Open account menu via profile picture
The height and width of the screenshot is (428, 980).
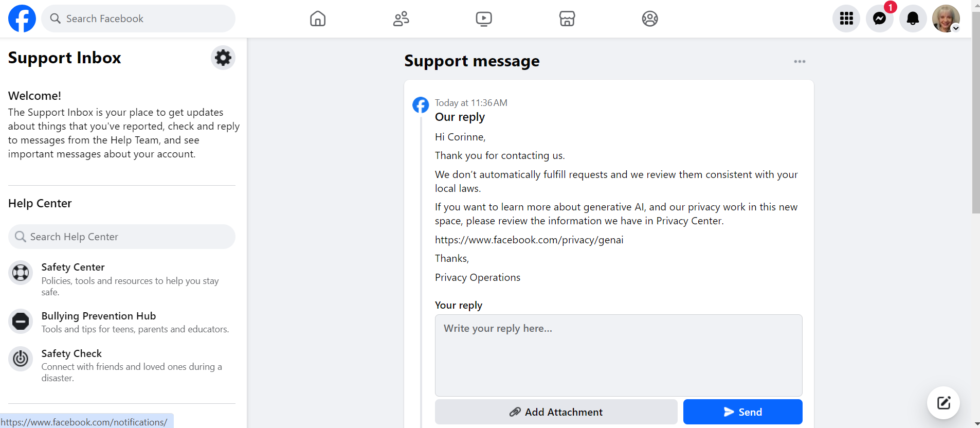click(946, 19)
